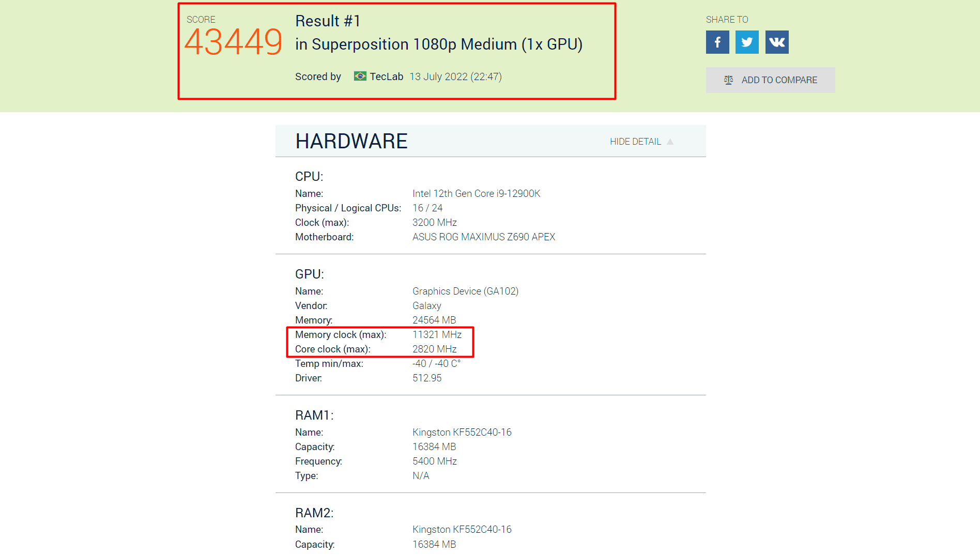Click the HARDWARE section header
This screenshot has width=980, height=555.
(351, 141)
